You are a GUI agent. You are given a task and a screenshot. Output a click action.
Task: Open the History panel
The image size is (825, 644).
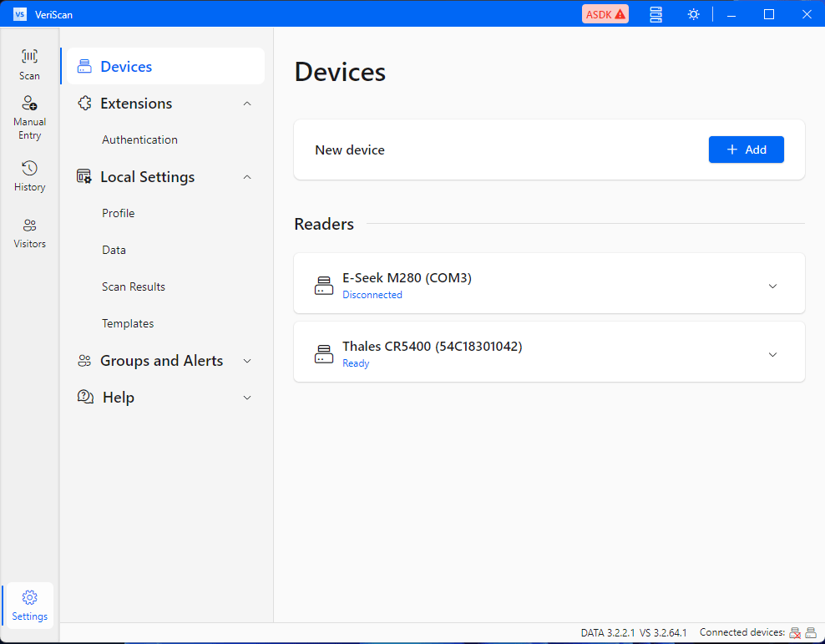click(29, 175)
